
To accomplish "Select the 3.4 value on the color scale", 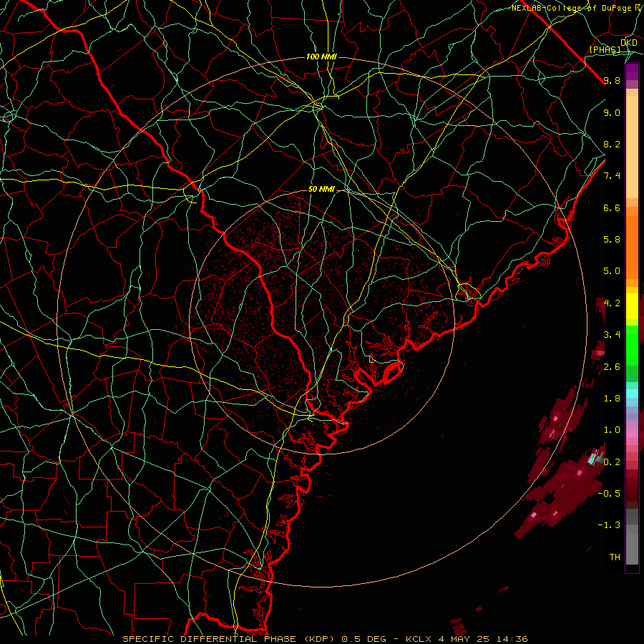I will coord(612,335).
